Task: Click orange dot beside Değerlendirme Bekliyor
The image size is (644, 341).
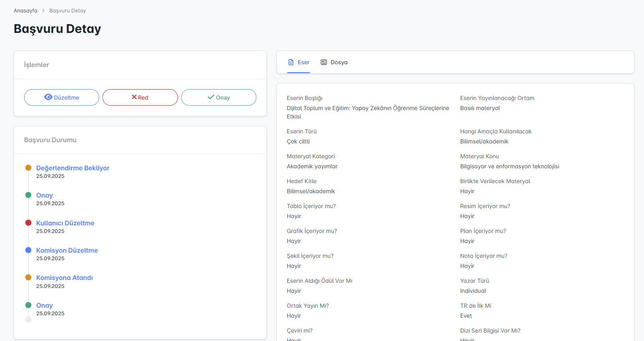Action: [28, 168]
